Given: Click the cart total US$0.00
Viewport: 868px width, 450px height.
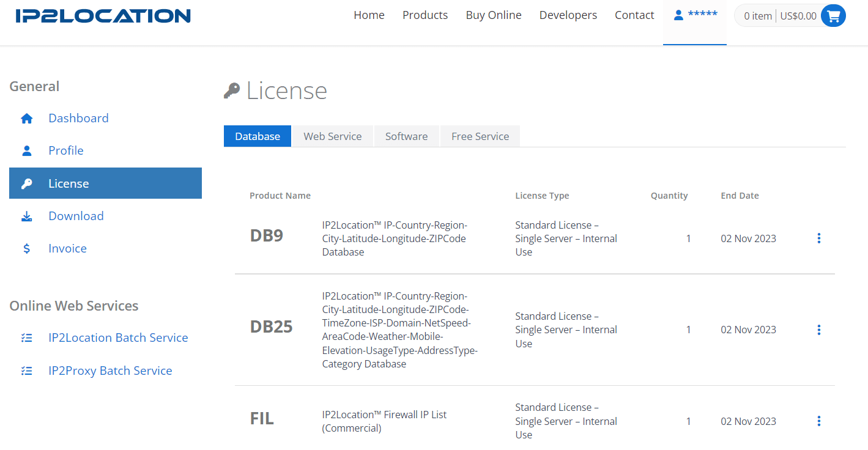Looking at the screenshot, I should [798, 16].
